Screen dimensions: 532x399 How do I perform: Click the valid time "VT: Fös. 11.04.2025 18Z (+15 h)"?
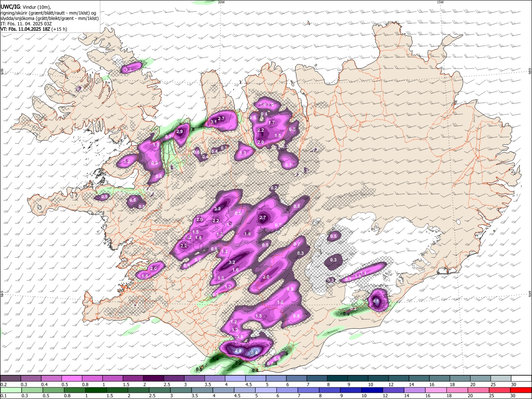[34, 29]
